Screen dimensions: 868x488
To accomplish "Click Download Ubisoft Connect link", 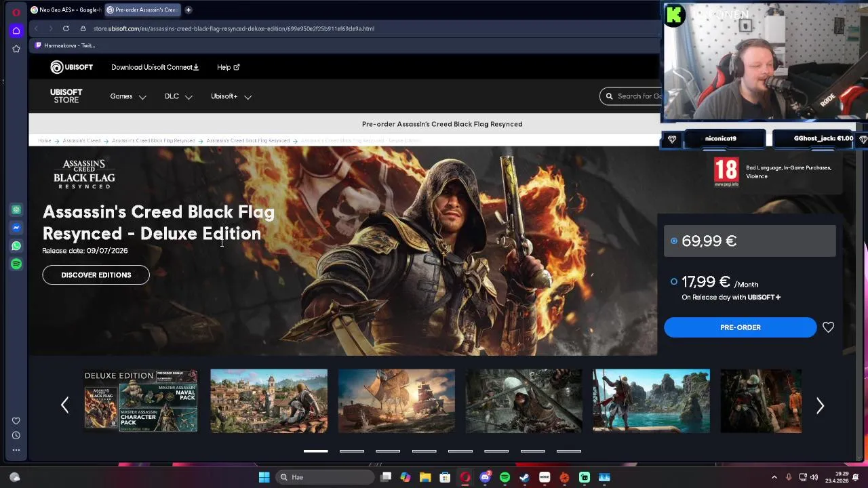I will (155, 67).
